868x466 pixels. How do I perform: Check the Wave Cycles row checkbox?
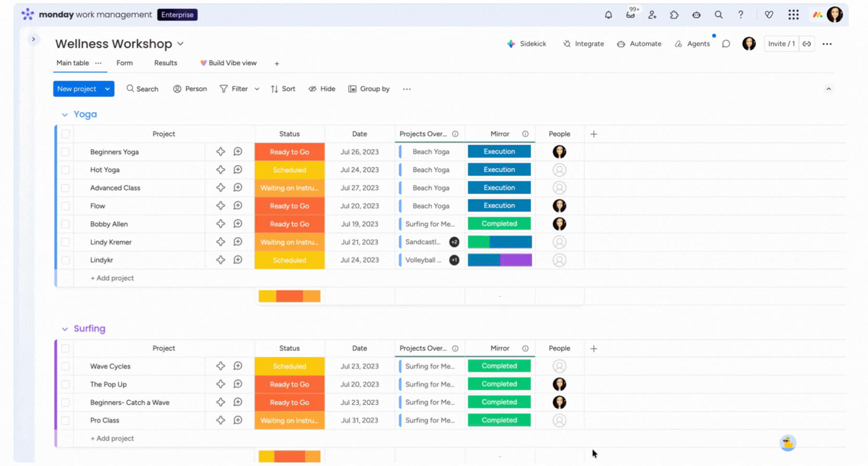click(x=66, y=367)
